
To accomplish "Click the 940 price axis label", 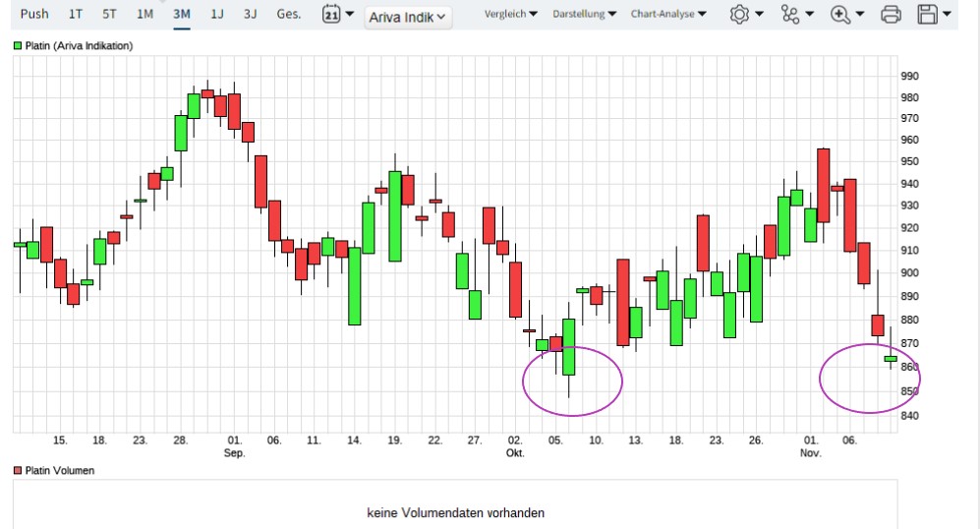I will click(x=909, y=184).
